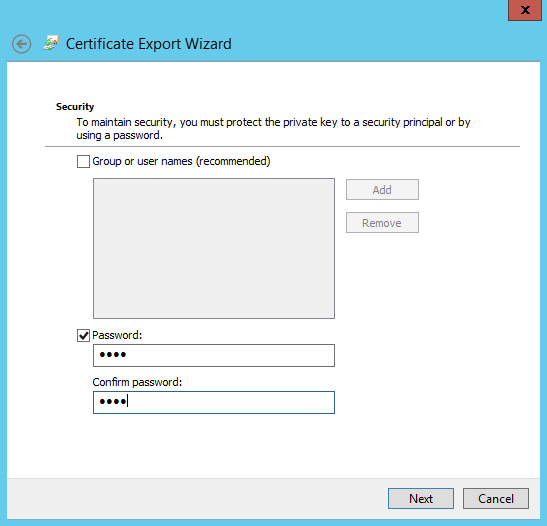
Task: Click the gray footer bar beside Next
Action: point(195,498)
